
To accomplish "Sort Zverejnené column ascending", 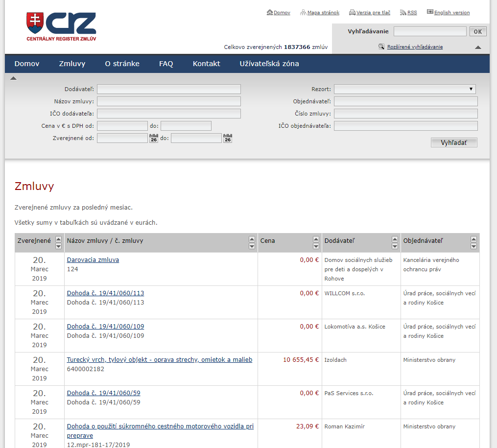I will coord(58,239).
